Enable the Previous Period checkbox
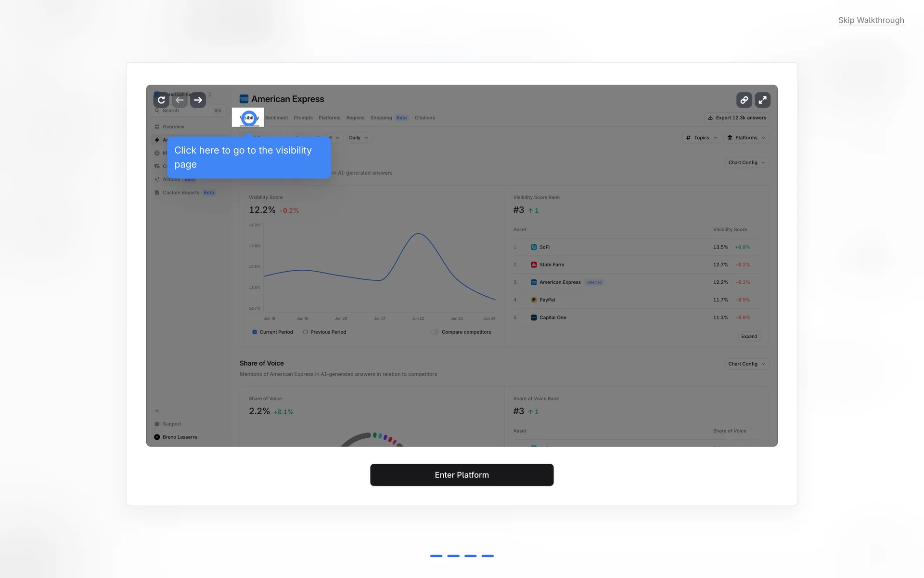Image resolution: width=924 pixels, height=578 pixels. [x=306, y=332]
